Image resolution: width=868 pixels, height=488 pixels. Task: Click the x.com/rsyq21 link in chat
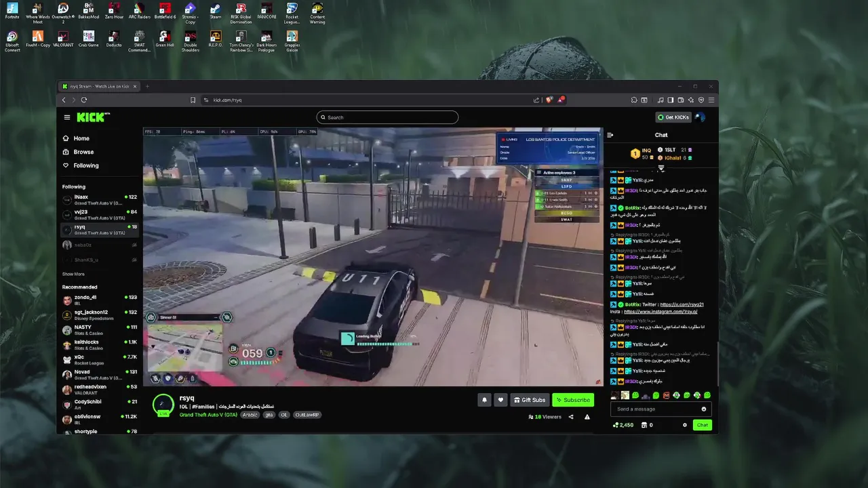pos(682,304)
